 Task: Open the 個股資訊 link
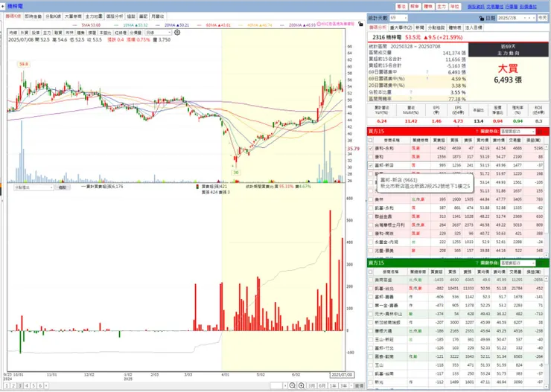tap(476, 7)
